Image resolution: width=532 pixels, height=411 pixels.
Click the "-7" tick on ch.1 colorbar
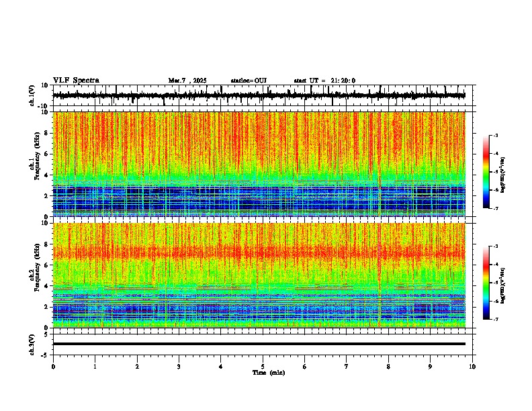coord(495,208)
